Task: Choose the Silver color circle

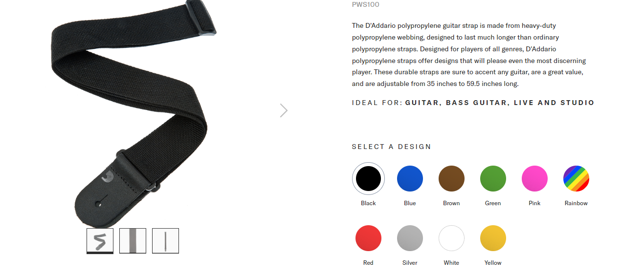Action: tap(410, 238)
